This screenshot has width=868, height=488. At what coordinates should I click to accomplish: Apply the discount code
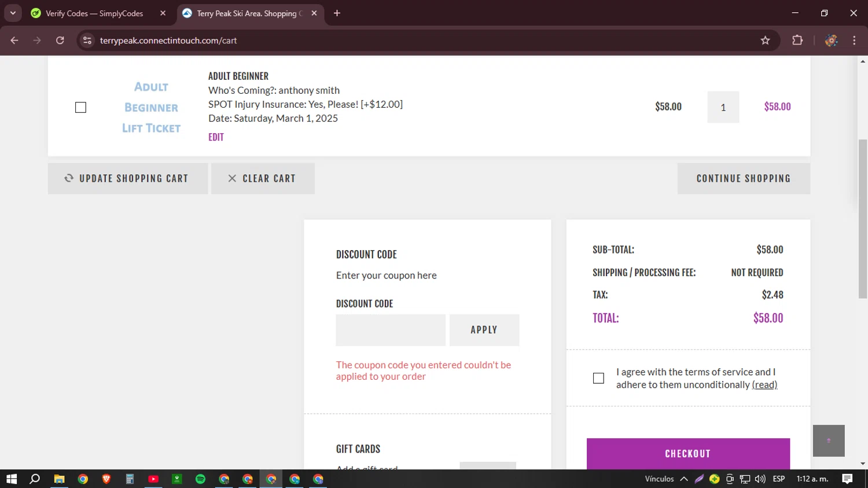484,330
